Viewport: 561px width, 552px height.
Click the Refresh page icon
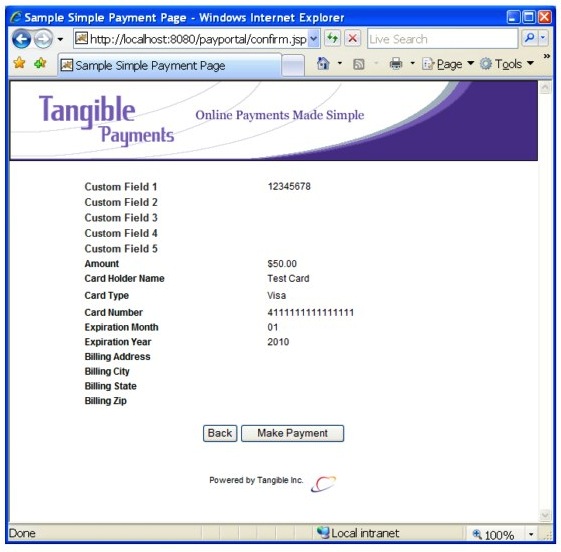pos(332,38)
